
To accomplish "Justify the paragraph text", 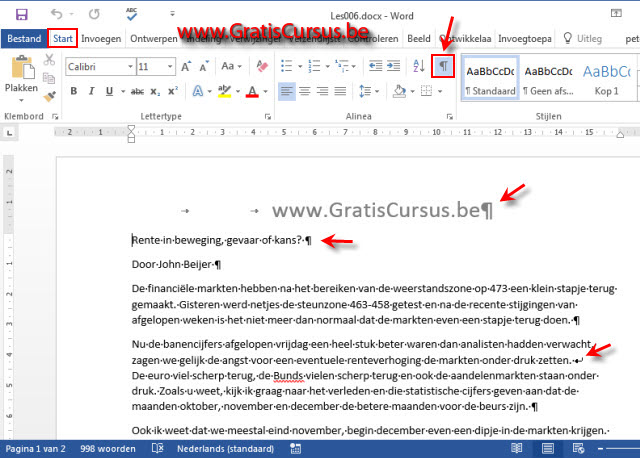I will pyautogui.click(x=340, y=91).
